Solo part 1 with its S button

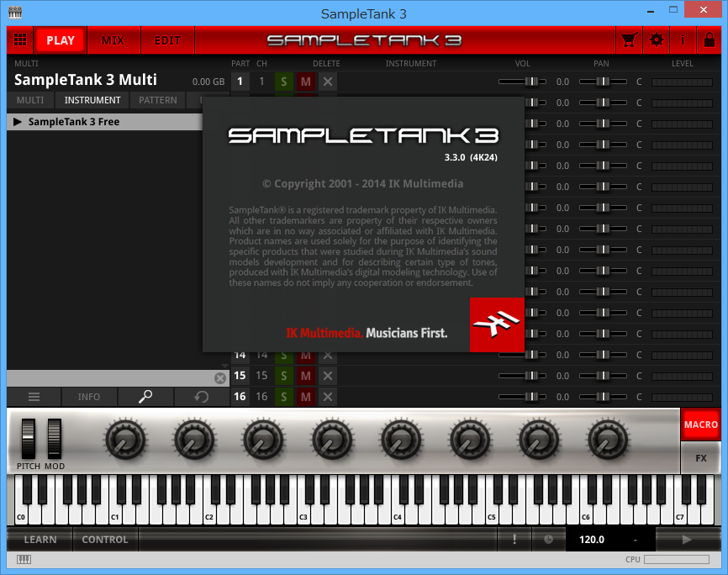click(283, 82)
